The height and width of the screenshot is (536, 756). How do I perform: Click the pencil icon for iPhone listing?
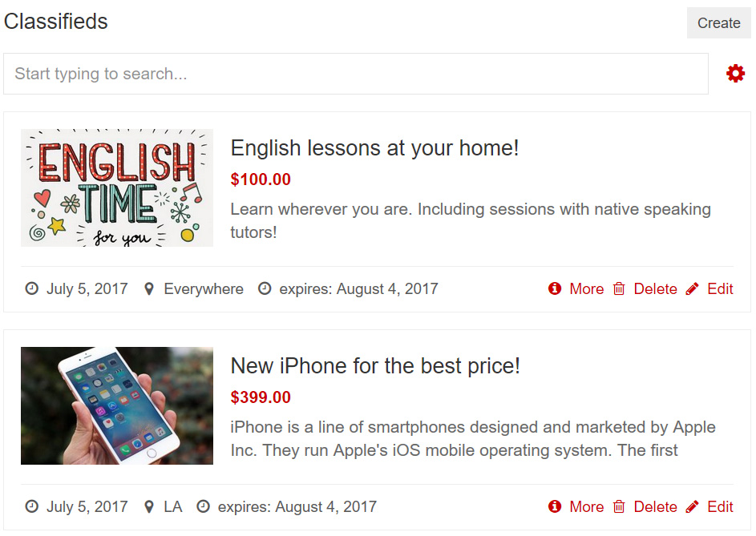[692, 506]
